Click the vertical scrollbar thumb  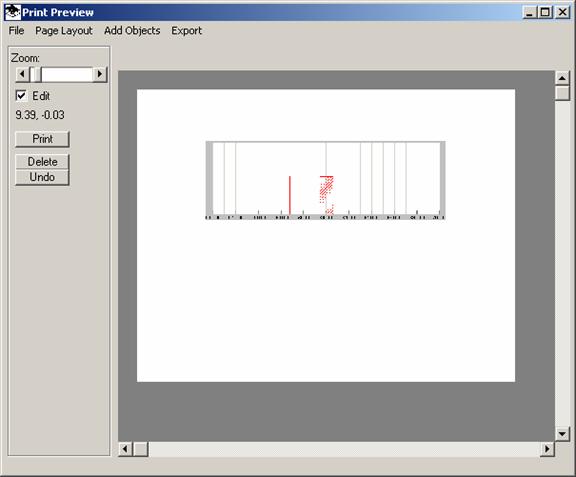pos(562,93)
